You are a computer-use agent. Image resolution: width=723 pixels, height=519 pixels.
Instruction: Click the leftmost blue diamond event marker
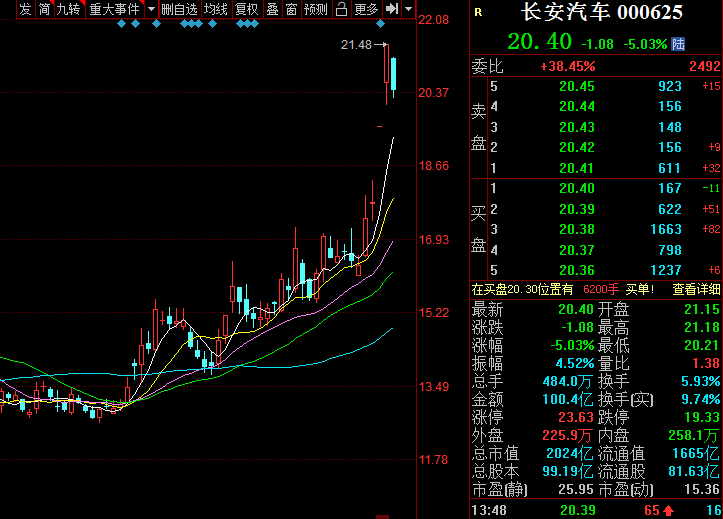(121, 24)
